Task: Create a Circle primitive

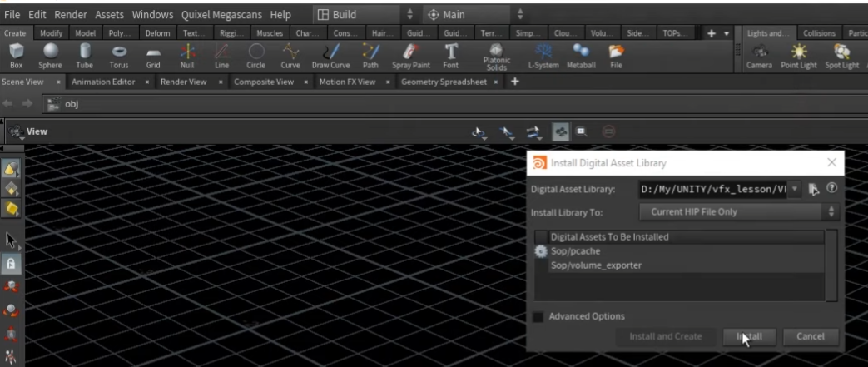Action: 255,56
